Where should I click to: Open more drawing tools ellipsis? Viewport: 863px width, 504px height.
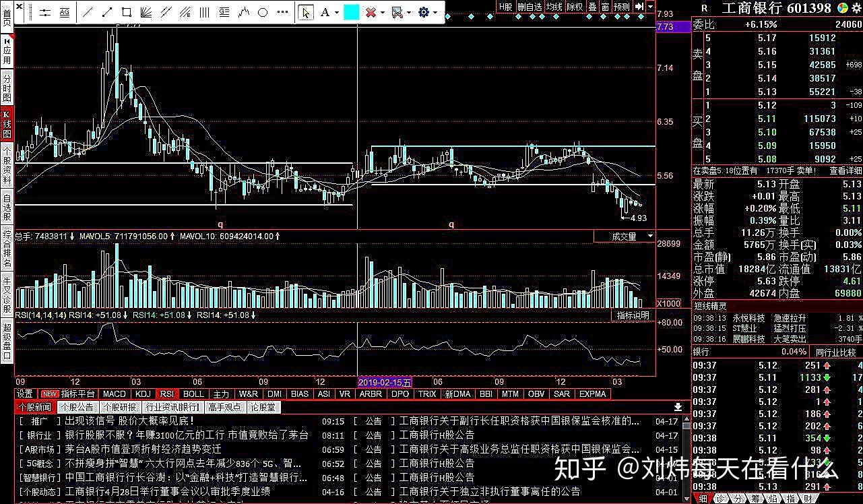click(x=283, y=12)
